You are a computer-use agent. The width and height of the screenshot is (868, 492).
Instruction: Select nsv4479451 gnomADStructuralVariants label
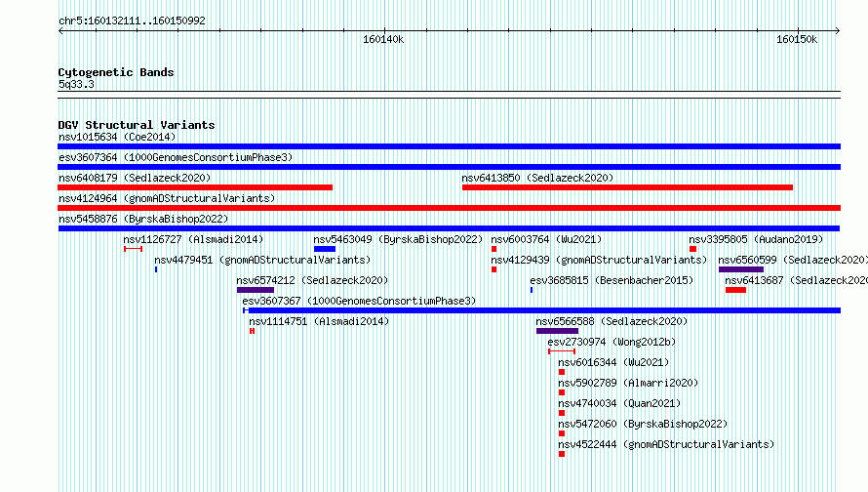262,260
